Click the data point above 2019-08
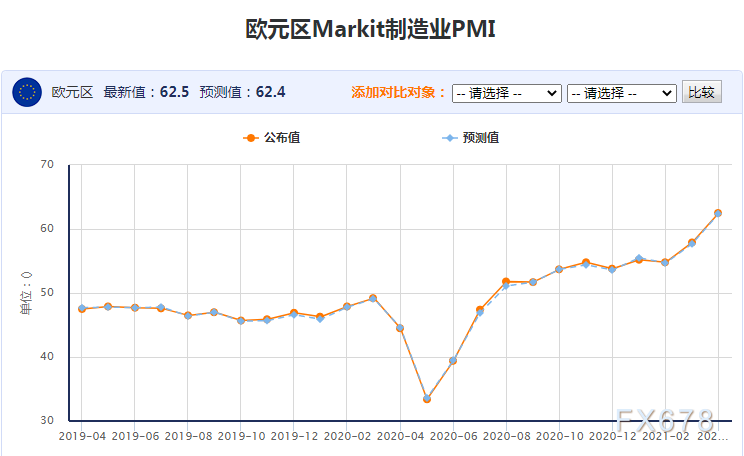 (188, 315)
